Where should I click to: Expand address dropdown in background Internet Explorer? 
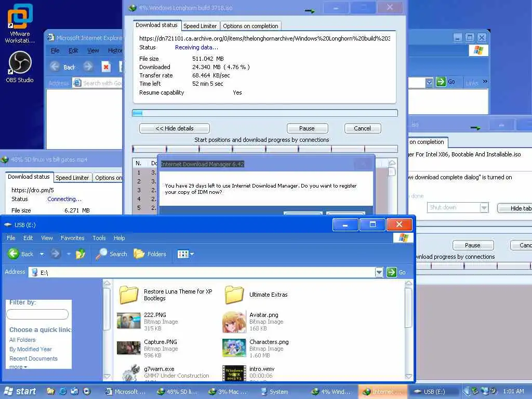pyautogui.click(x=429, y=82)
